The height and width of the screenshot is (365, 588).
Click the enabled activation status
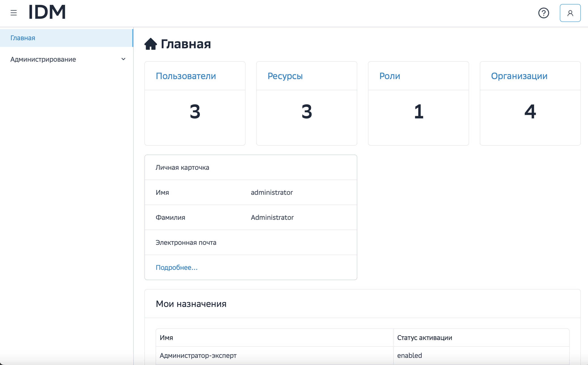409,355
